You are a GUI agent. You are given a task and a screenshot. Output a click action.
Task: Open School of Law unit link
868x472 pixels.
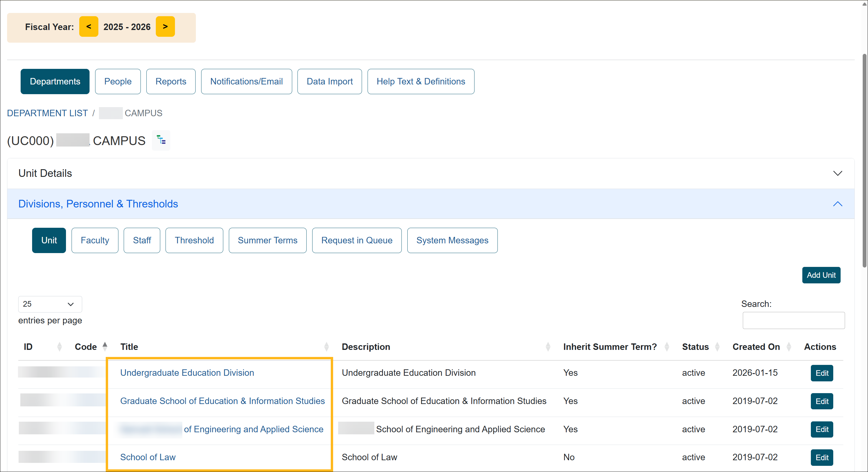[x=148, y=457]
